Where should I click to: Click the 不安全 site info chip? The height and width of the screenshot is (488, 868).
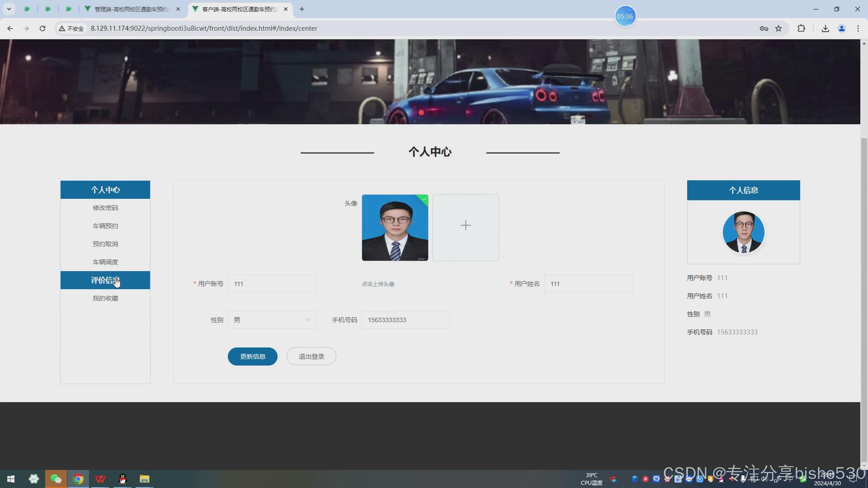pos(71,28)
